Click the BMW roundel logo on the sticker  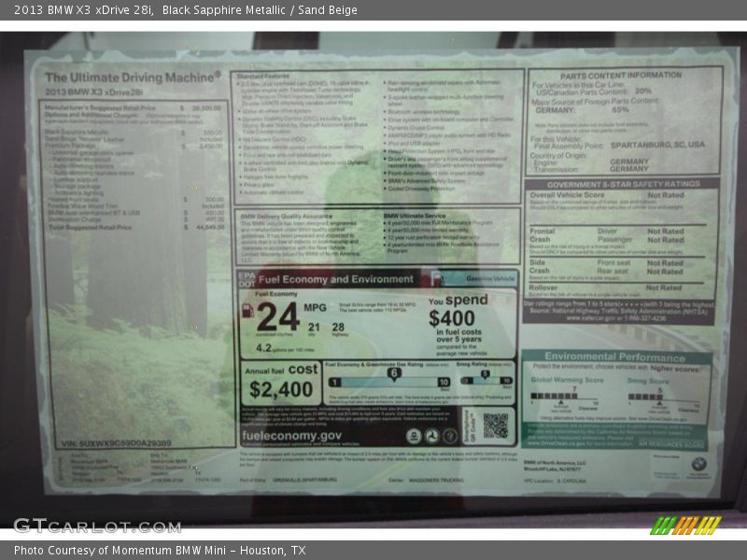pos(698,463)
